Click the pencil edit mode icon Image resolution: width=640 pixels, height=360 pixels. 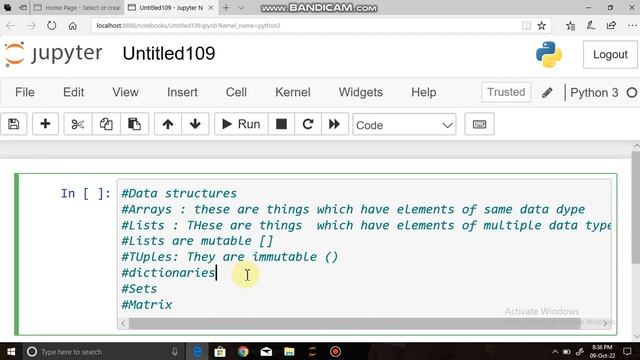click(547, 93)
